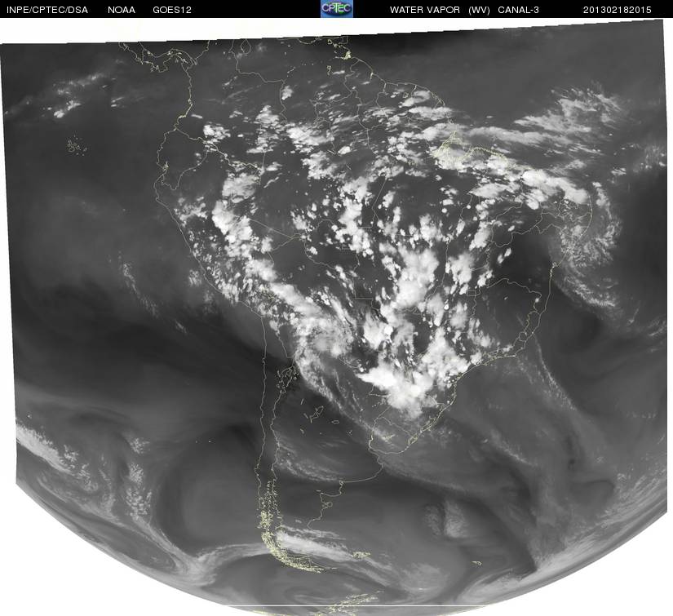Select the WATER VAPOR header text
The height and width of the screenshot is (616, 673).
(x=425, y=10)
